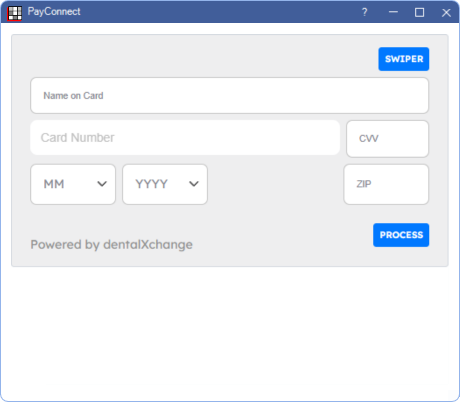Open help via the question mark icon
This screenshot has width=460, height=403.
tap(365, 12)
